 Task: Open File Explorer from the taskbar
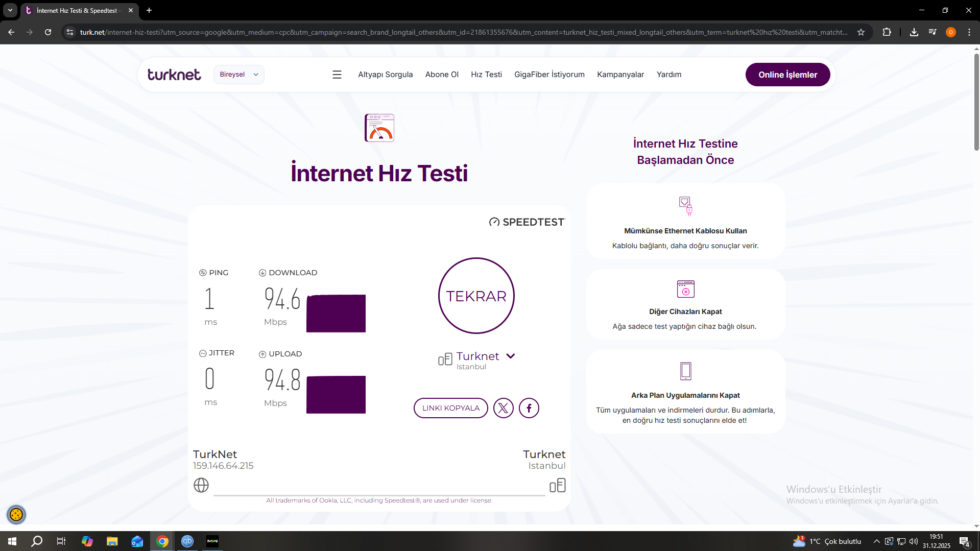tap(112, 541)
